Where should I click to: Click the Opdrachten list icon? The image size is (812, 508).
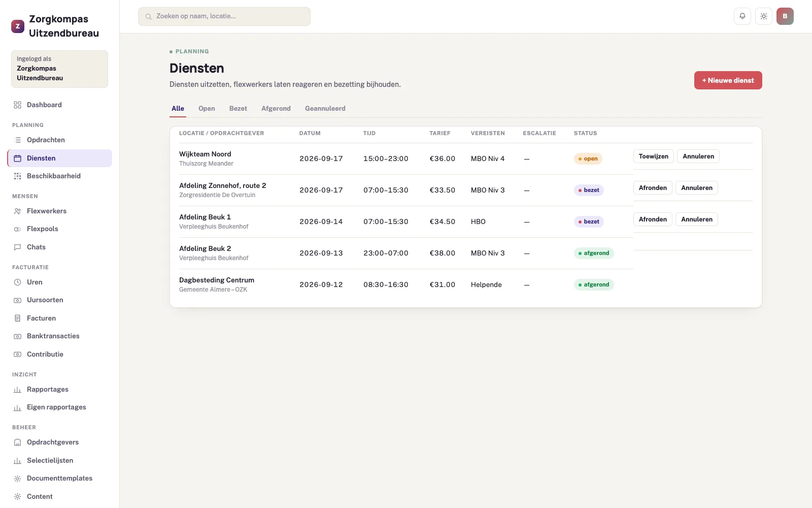pyautogui.click(x=17, y=140)
